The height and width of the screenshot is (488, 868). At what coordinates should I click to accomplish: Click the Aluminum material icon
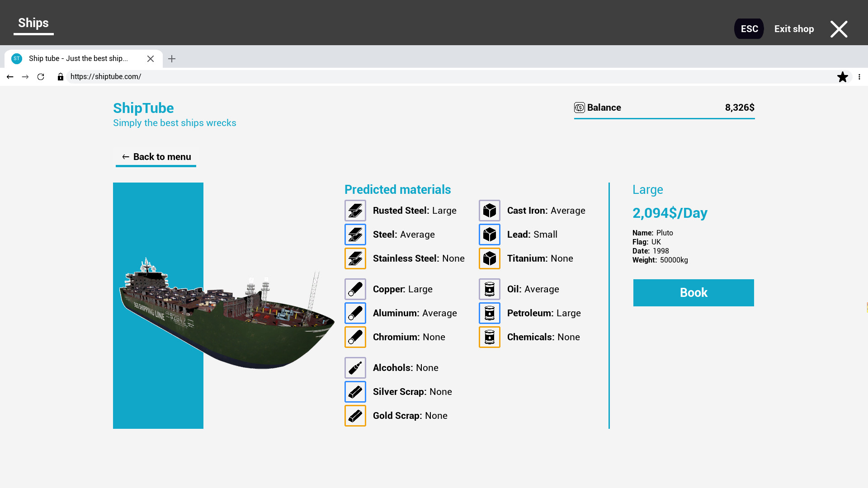pos(355,313)
